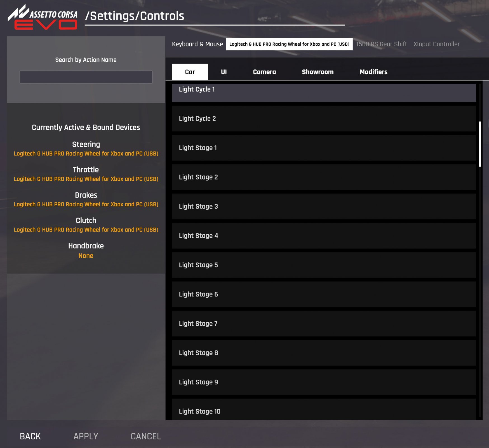This screenshot has width=489, height=448.
Task: Select the Car category tab
Action: 190,72
